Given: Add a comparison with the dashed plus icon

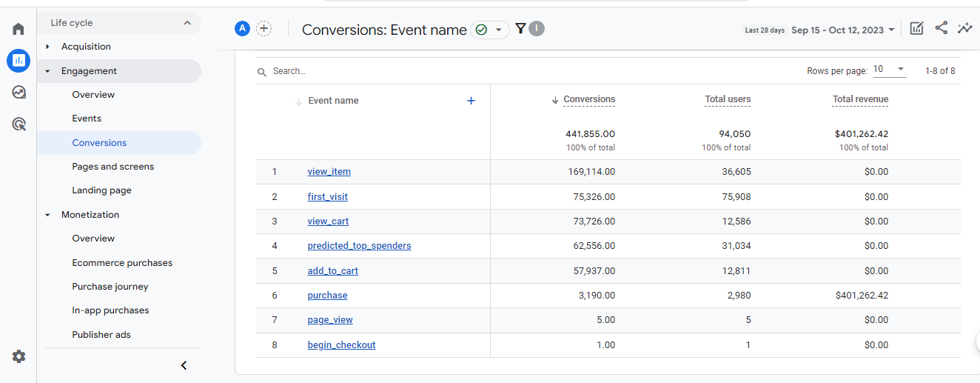Looking at the screenshot, I should pos(264,29).
